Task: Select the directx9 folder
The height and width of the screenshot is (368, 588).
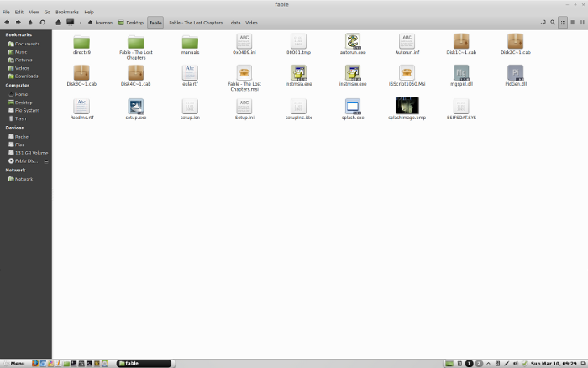Action: point(81,45)
